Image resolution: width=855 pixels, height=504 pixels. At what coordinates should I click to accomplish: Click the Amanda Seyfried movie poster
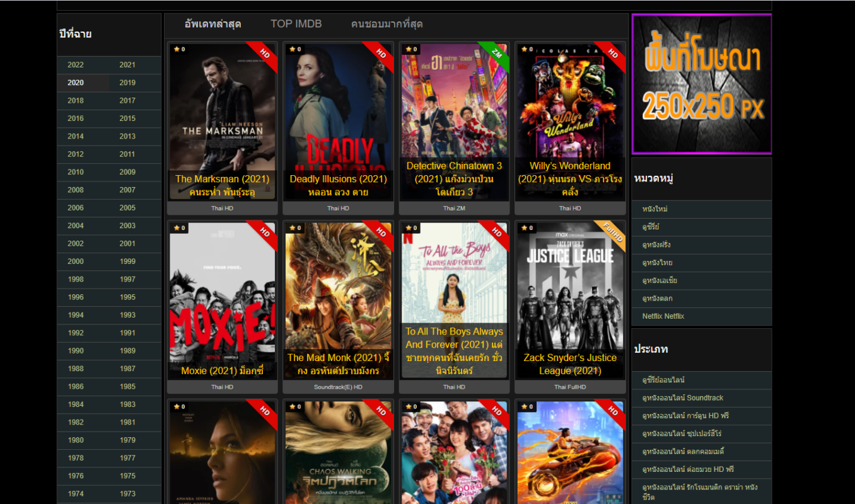point(222,452)
